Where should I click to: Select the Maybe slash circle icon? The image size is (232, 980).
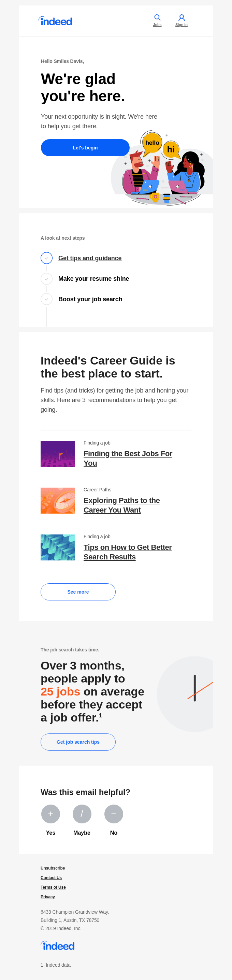pos(82,814)
